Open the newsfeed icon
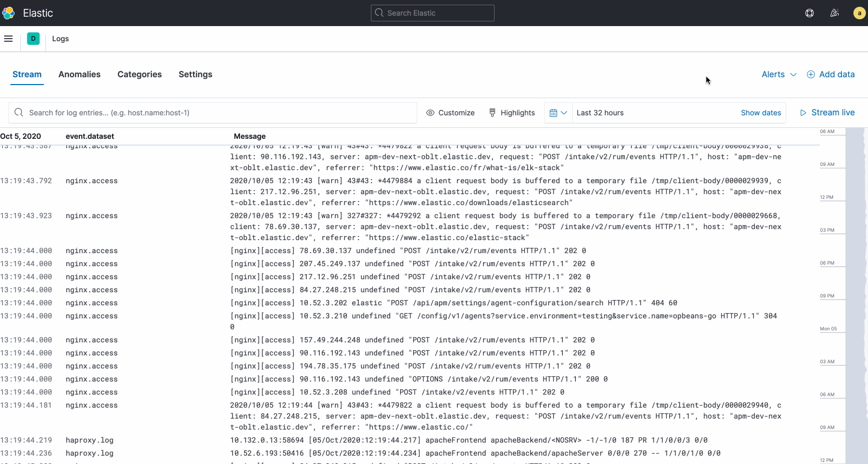 point(835,13)
